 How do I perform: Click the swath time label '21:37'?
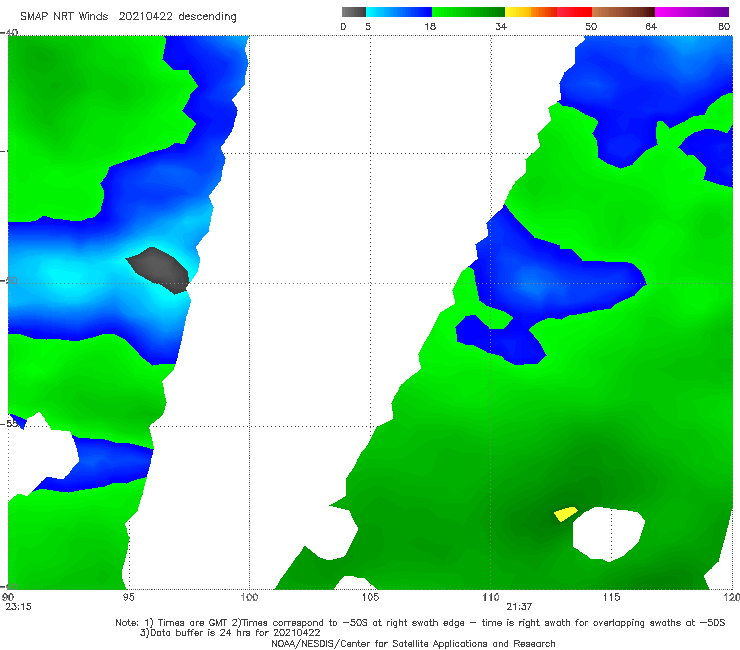click(x=519, y=607)
